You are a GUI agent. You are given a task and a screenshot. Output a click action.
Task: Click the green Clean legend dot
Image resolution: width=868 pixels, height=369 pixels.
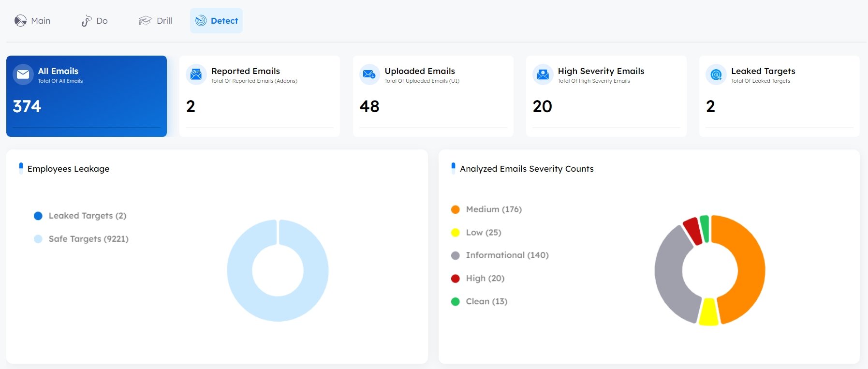pyautogui.click(x=455, y=302)
